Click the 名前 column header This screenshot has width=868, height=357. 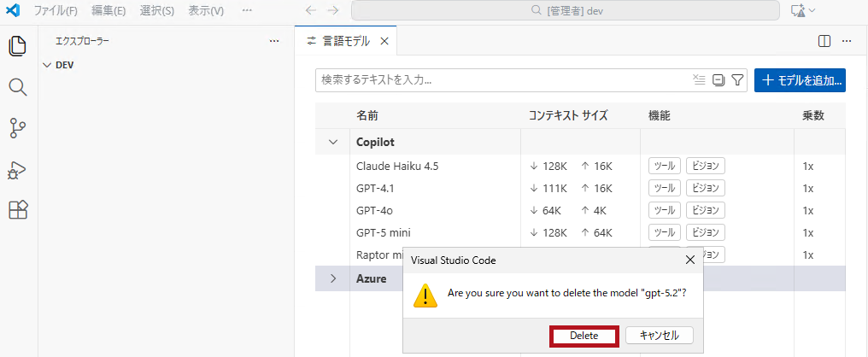(x=367, y=115)
